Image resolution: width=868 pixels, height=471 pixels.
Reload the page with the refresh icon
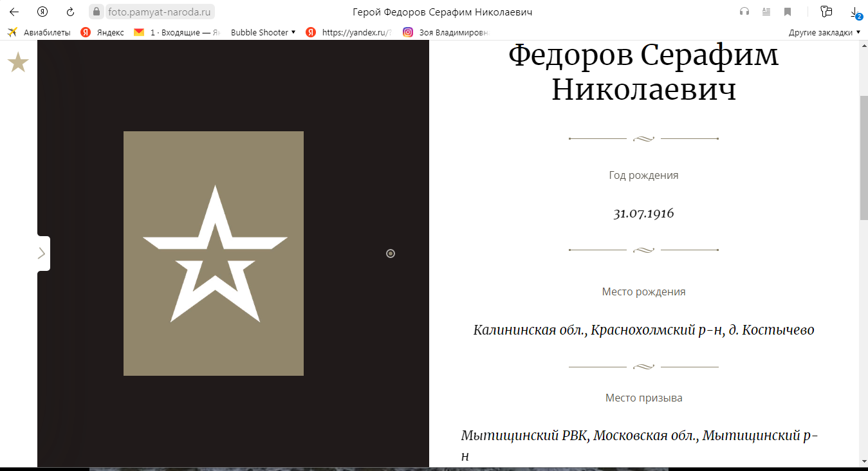click(x=70, y=12)
